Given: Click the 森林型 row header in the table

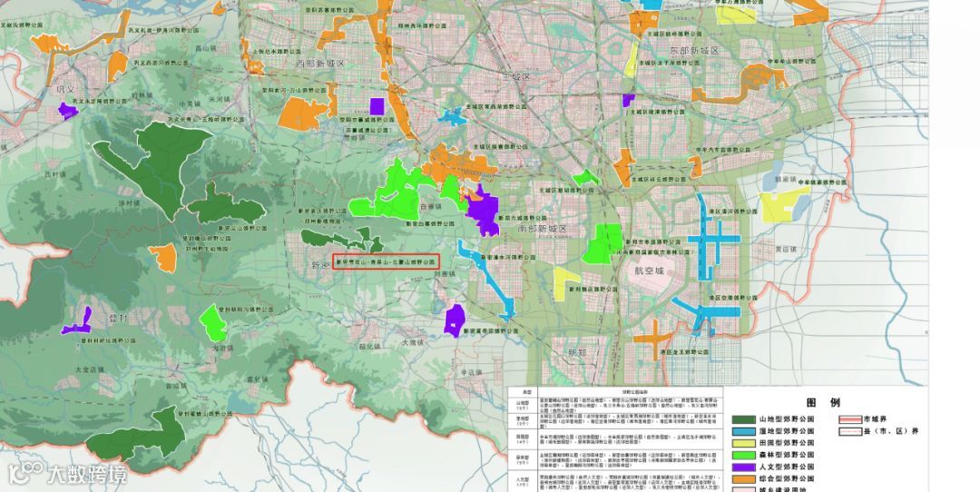Looking at the screenshot, I should click(521, 461).
